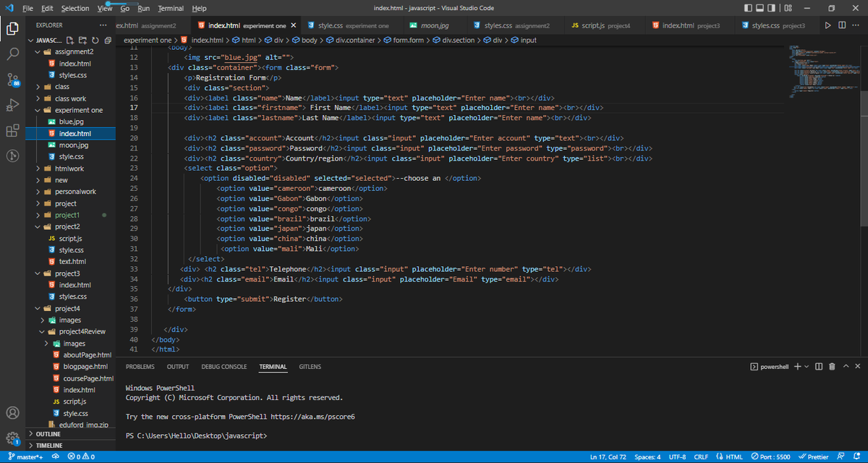Click the editor minimap
This screenshot has width=868, height=463.
click(825, 72)
